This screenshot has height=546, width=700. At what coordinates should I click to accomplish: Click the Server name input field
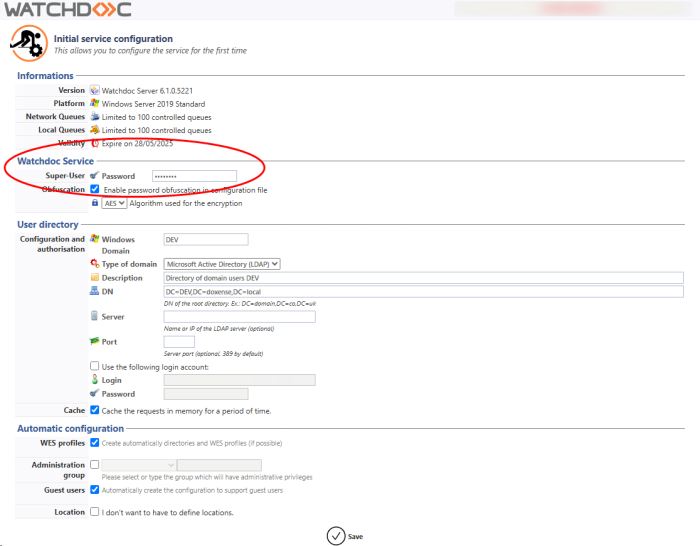coord(239,317)
